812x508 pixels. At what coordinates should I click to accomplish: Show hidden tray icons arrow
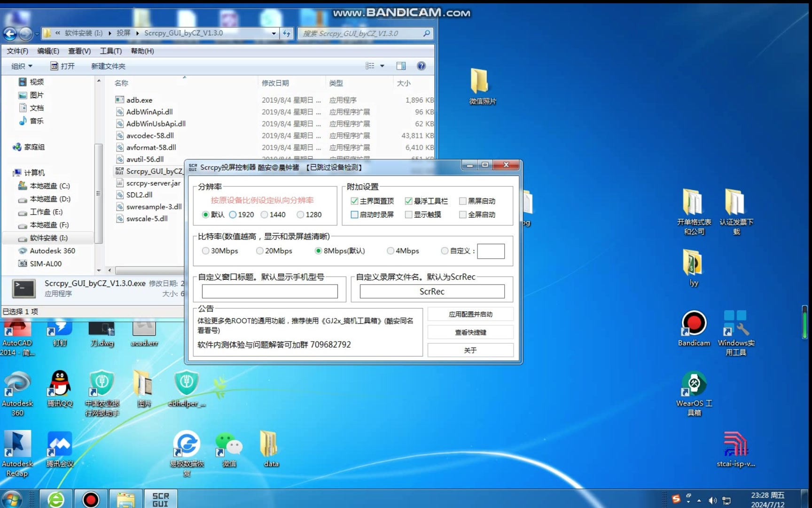pos(699,500)
